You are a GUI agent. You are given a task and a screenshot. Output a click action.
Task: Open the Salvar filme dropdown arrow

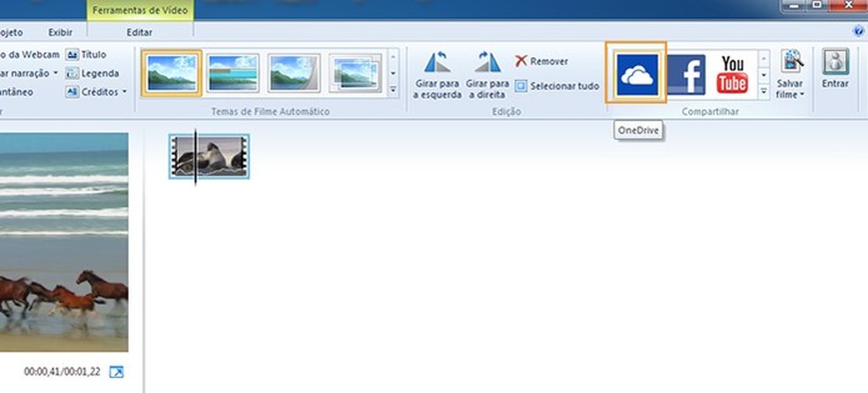(x=802, y=95)
